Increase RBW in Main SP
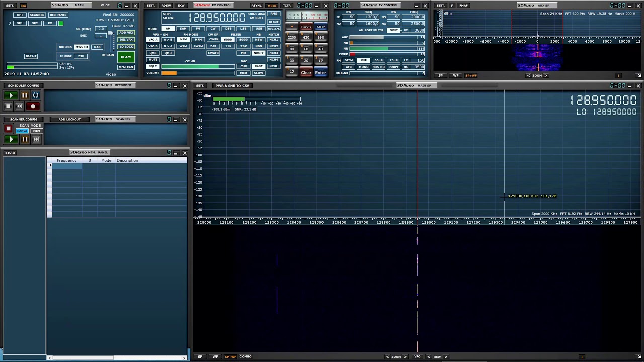This screenshot has height=362, width=644. point(446,357)
